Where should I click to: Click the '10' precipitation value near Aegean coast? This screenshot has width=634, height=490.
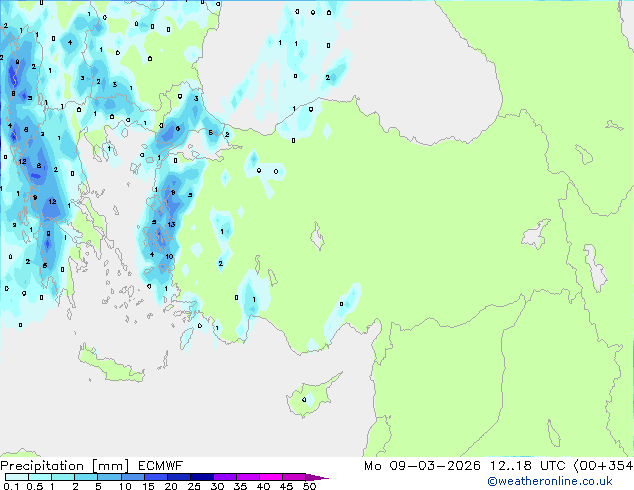[x=169, y=256]
